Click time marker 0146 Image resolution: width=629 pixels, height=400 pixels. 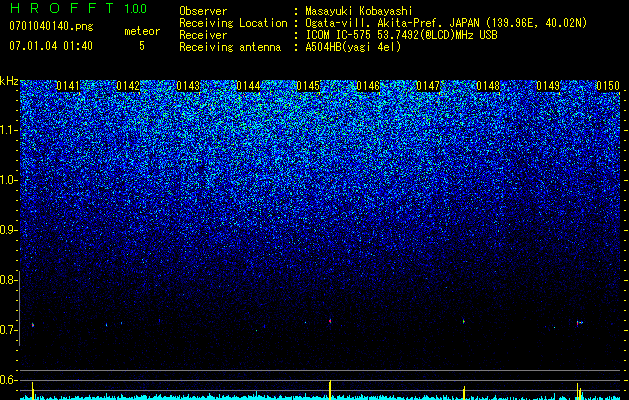click(x=368, y=86)
